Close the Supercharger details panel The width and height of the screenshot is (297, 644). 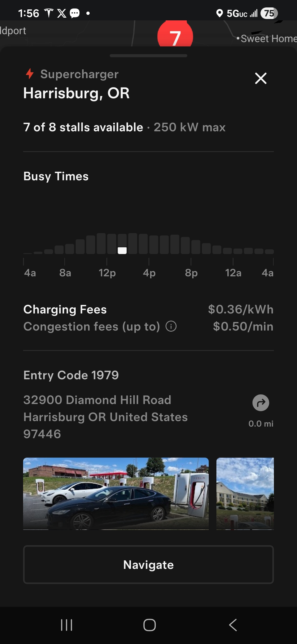261,78
